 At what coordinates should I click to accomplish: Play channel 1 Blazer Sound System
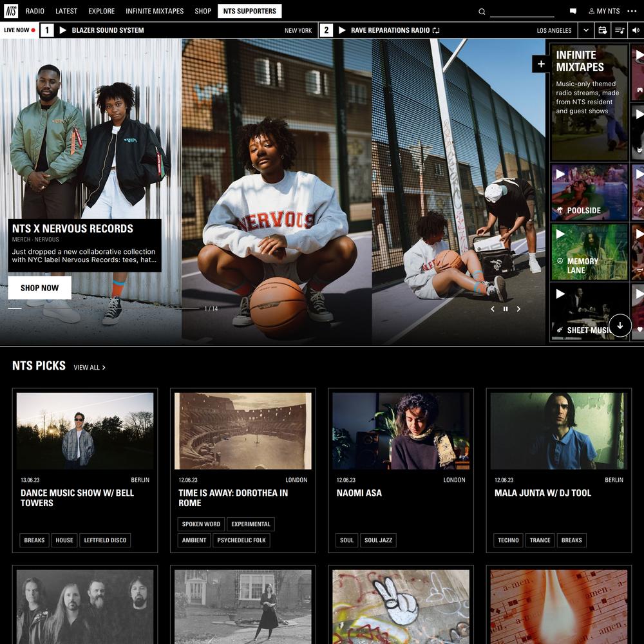coord(63,30)
